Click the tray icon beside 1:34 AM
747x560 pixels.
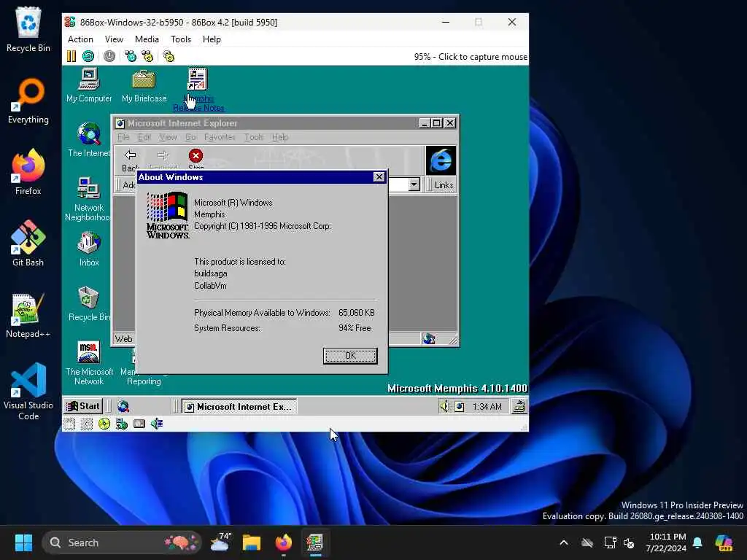[x=460, y=407]
